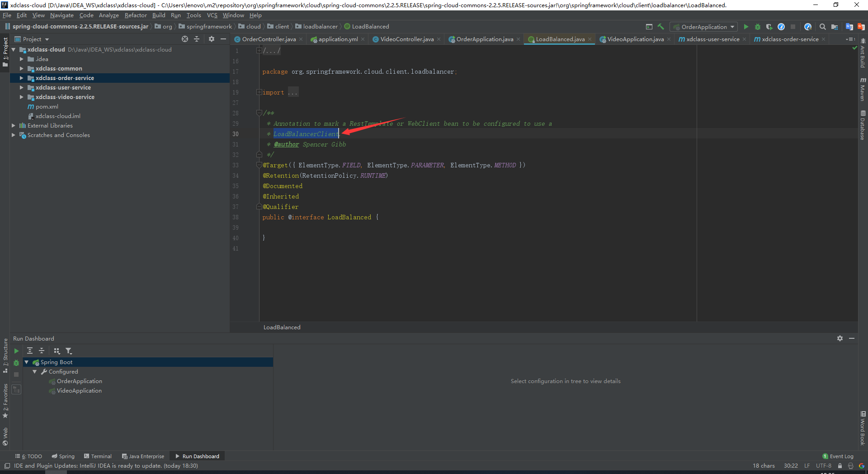The height and width of the screenshot is (474, 868).
Task: Switch to the VideoController.java editor tab
Action: 406,39
